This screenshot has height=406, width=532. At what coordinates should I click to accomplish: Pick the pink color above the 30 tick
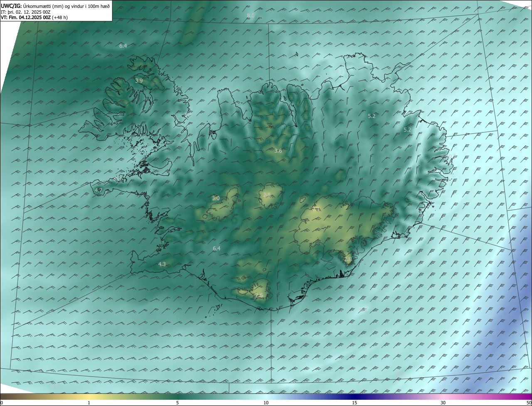point(443,397)
